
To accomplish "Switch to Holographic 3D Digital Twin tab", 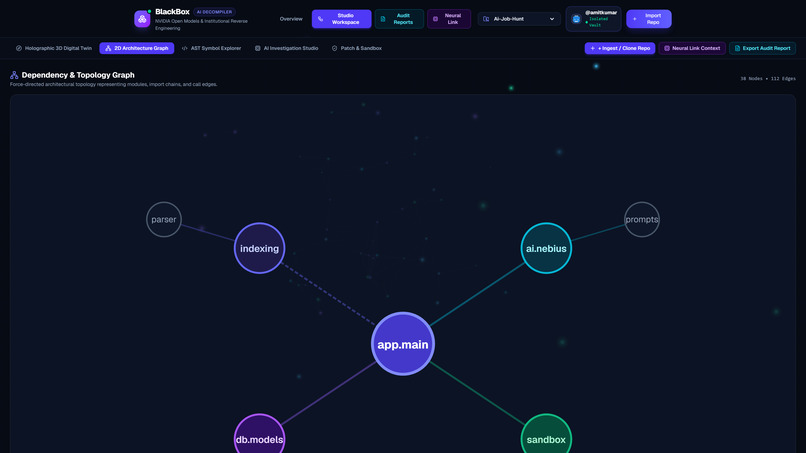I will [x=54, y=48].
